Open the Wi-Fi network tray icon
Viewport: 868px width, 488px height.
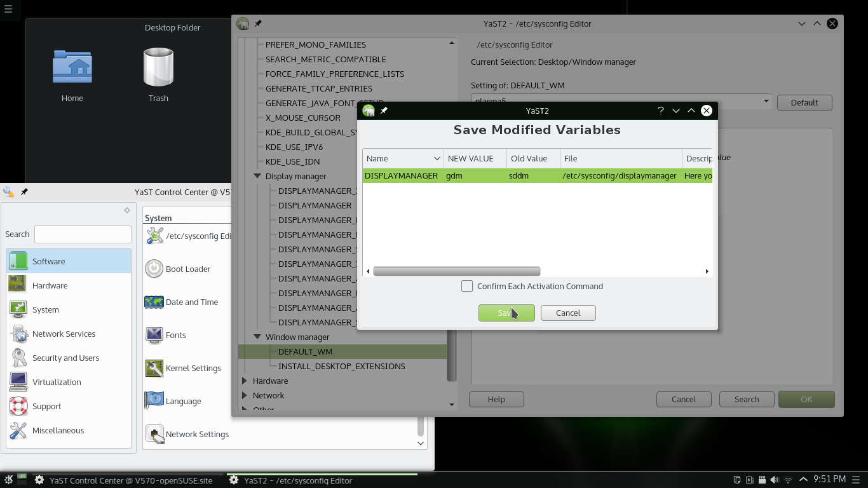789,480
